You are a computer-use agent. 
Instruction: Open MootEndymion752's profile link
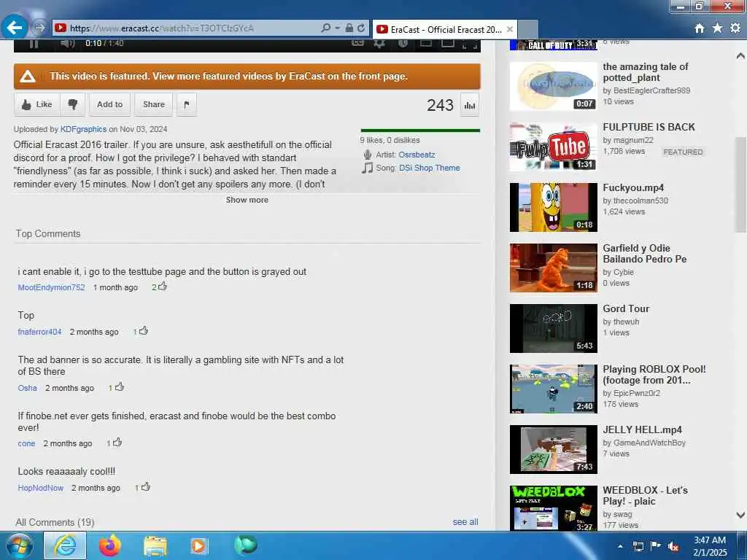click(x=52, y=287)
